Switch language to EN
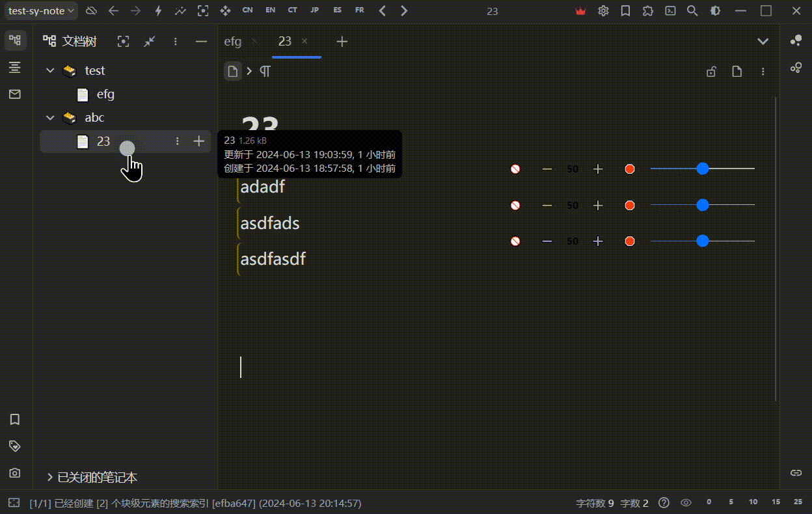Screen dimensions: 812x514 click(x=270, y=11)
